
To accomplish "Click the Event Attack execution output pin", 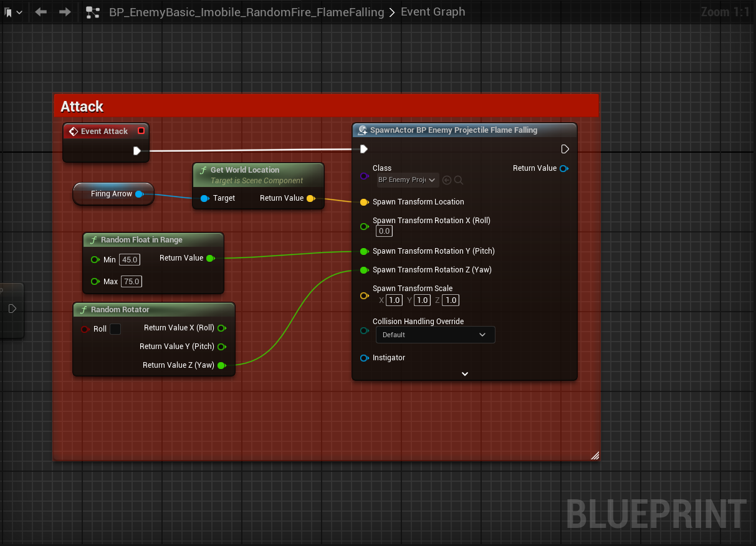I will pyautogui.click(x=137, y=150).
